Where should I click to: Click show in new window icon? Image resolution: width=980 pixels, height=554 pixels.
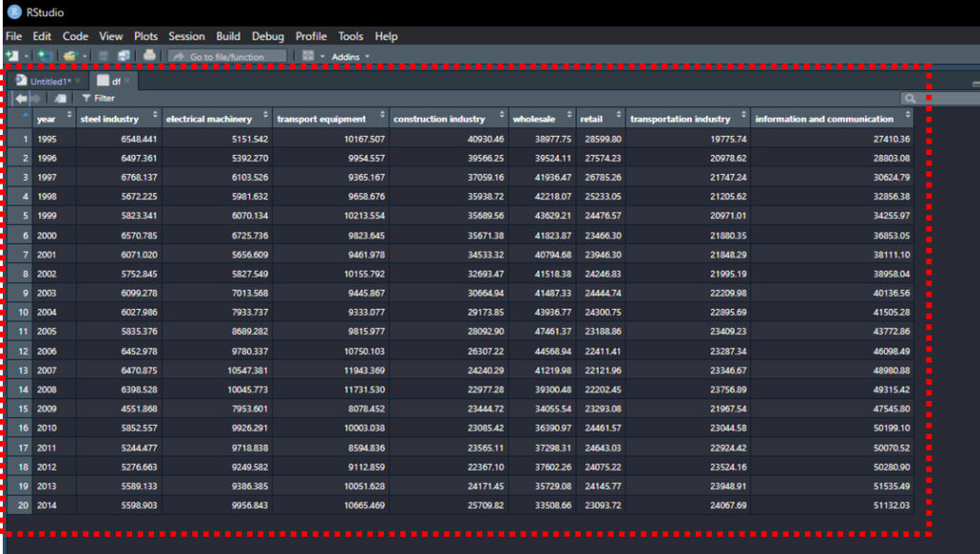(x=60, y=98)
